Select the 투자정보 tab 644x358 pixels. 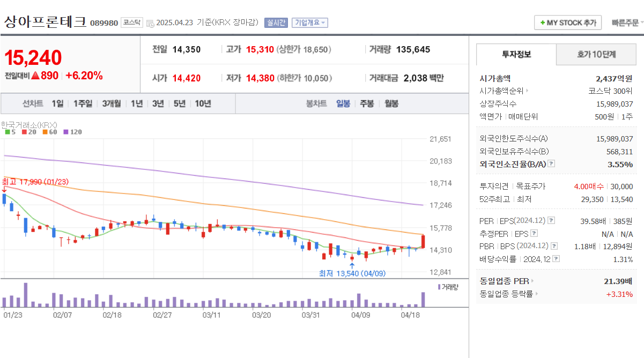coord(516,54)
